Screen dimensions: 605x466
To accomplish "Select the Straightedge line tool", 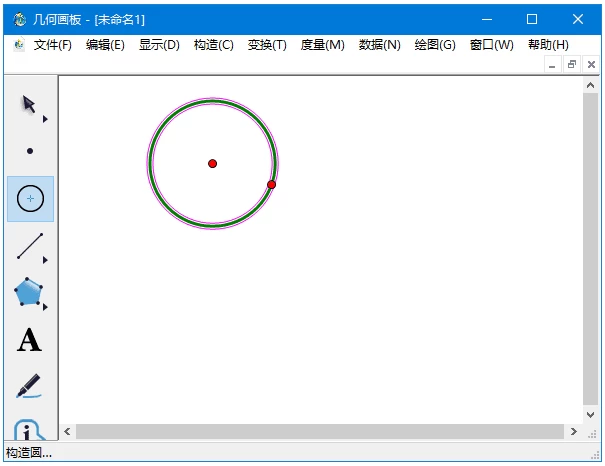I will tap(29, 246).
